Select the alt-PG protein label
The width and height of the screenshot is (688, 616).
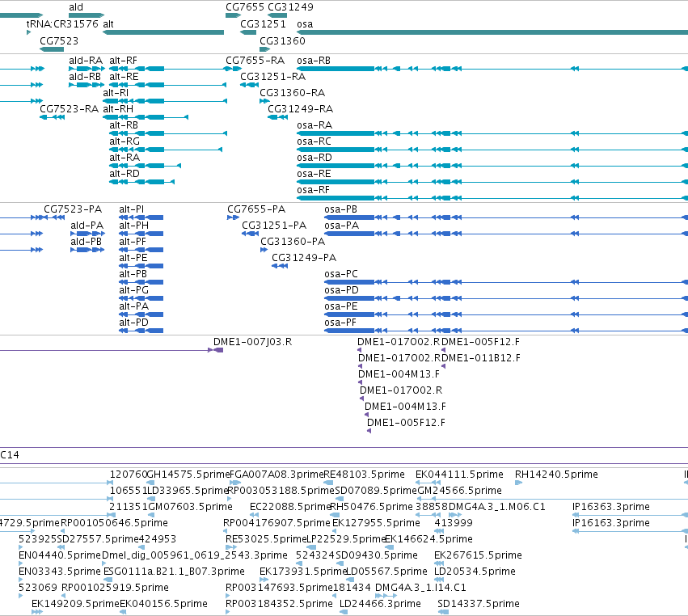[x=134, y=290]
